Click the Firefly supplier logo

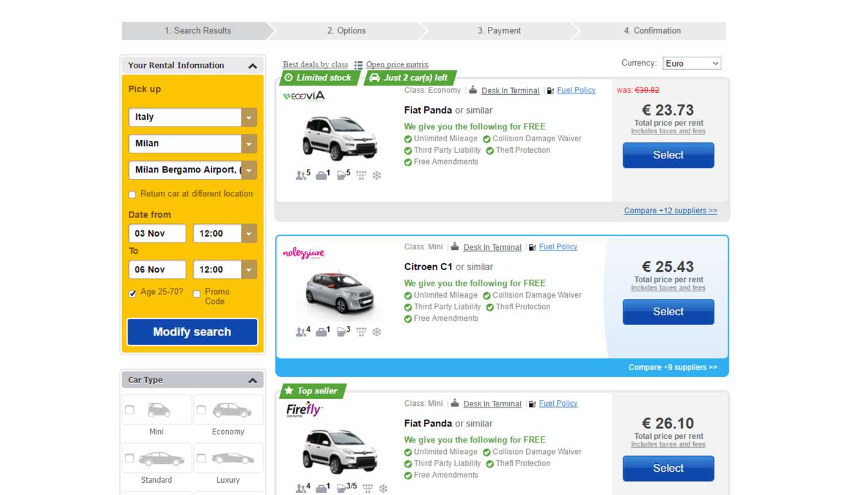click(x=304, y=409)
